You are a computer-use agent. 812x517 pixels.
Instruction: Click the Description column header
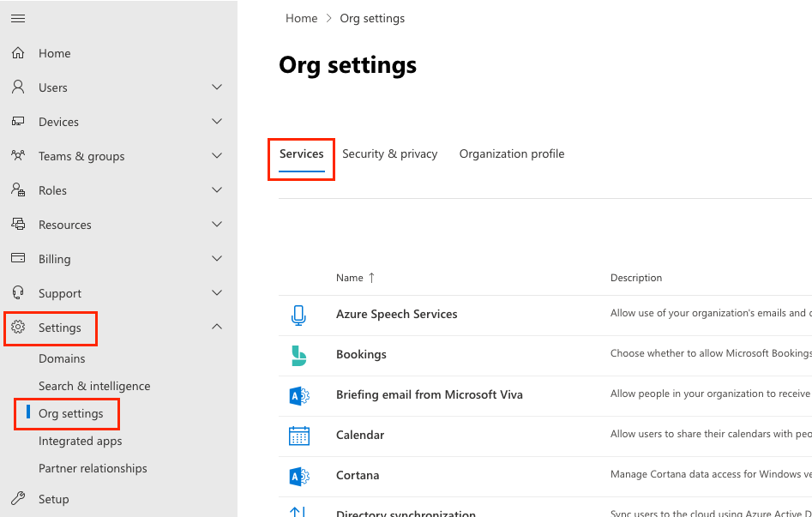pyautogui.click(x=636, y=278)
